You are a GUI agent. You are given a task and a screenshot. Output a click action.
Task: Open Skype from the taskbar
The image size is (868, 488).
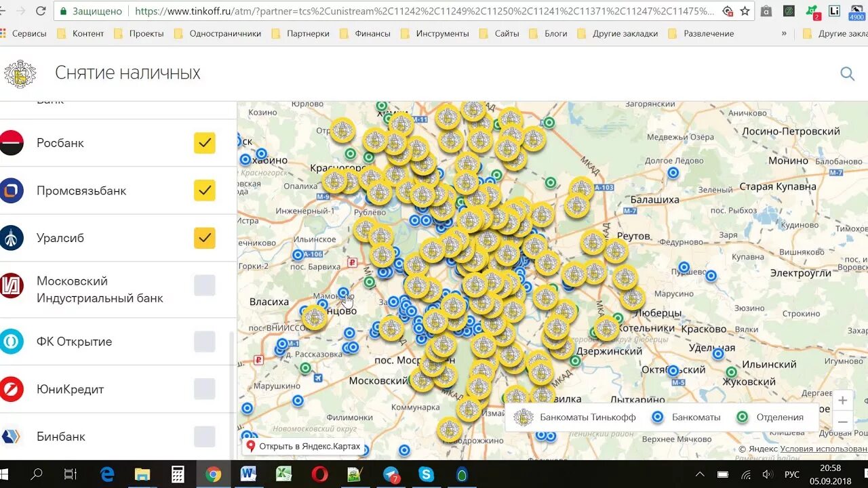(427, 474)
